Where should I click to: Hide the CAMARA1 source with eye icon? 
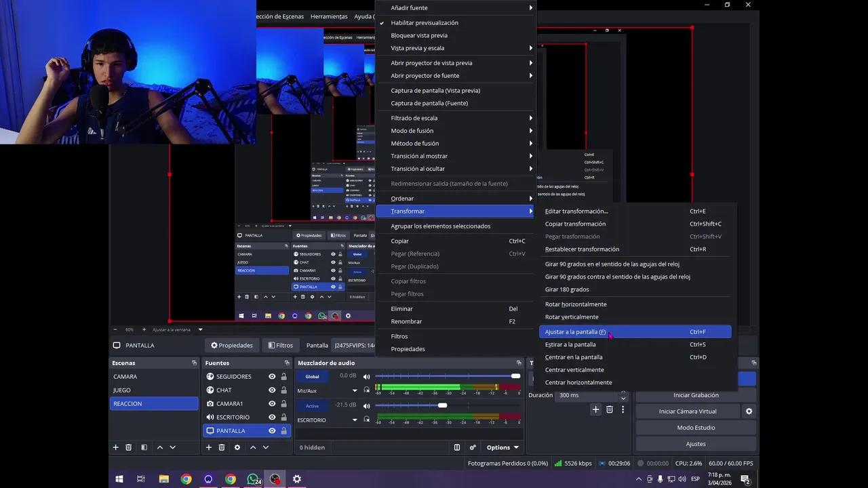pyautogui.click(x=272, y=404)
